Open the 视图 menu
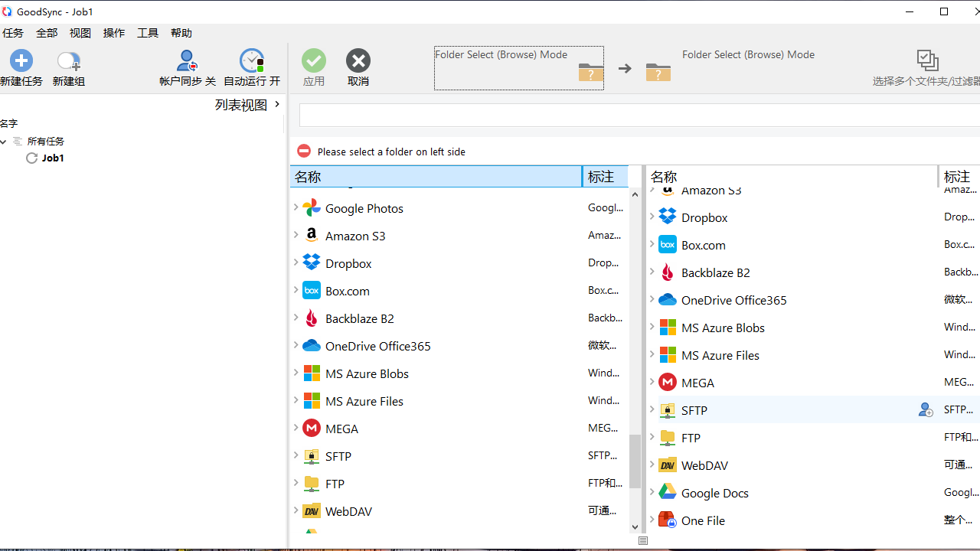This screenshot has width=980, height=551. [80, 33]
